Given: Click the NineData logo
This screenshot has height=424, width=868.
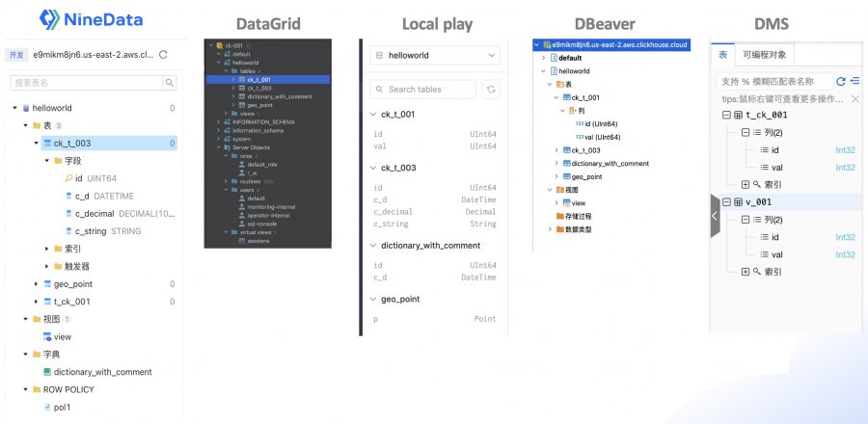Looking at the screenshot, I should coord(91,19).
